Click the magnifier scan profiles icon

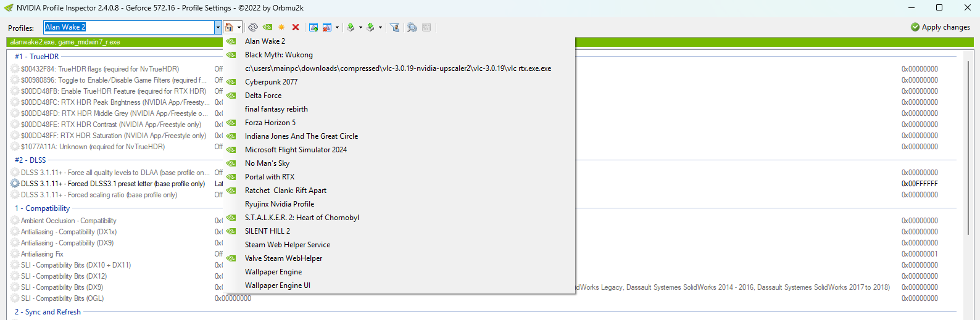pyautogui.click(x=412, y=27)
